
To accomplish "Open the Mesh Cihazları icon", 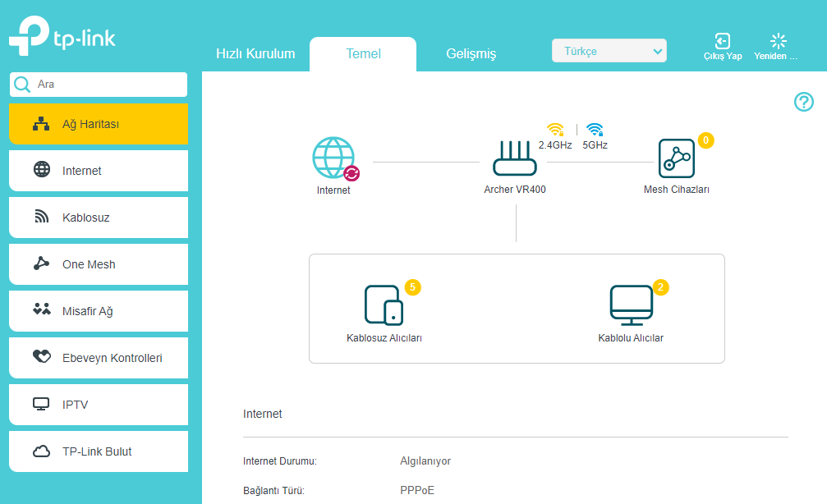I will tap(677, 158).
